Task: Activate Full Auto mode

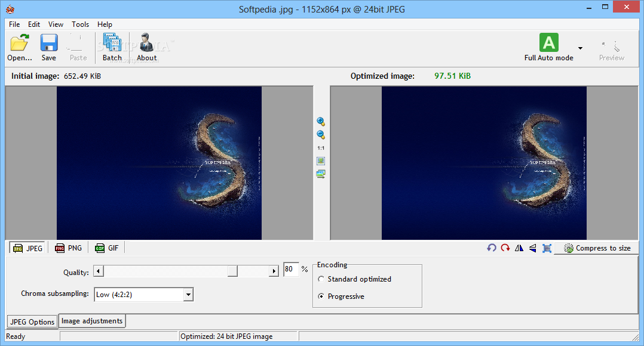Action: (x=548, y=47)
